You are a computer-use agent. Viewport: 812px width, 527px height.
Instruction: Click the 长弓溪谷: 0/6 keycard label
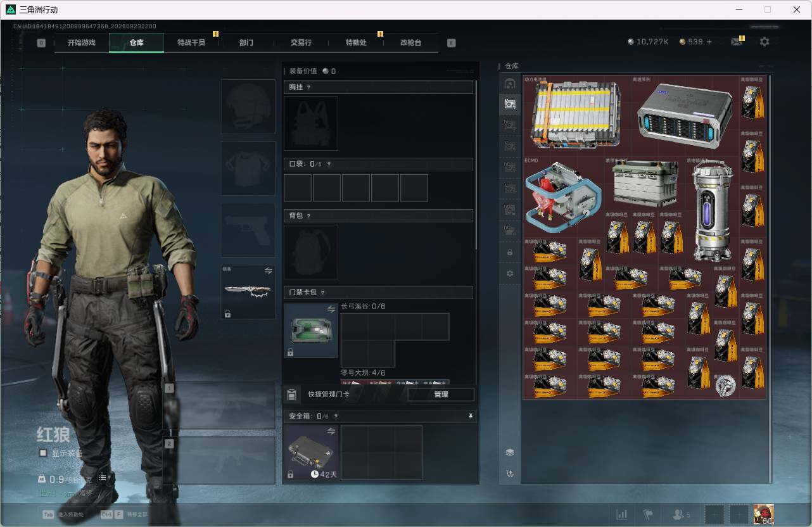click(x=364, y=307)
